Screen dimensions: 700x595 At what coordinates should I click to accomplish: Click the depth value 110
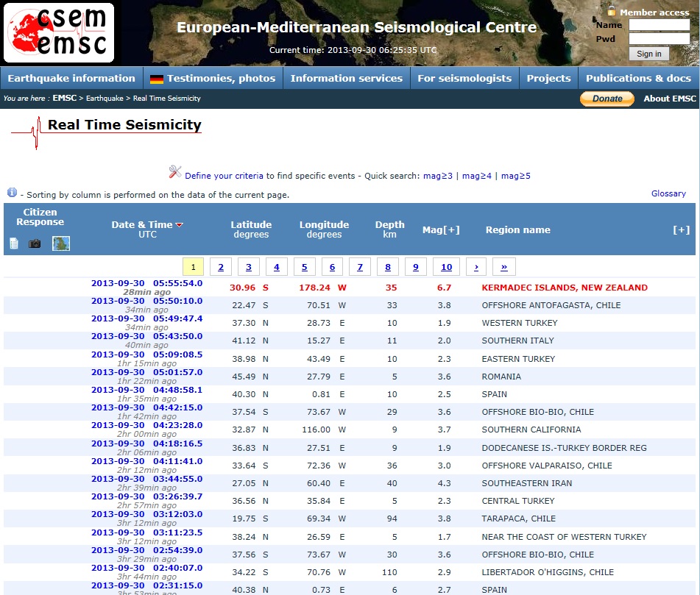pos(389,572)
